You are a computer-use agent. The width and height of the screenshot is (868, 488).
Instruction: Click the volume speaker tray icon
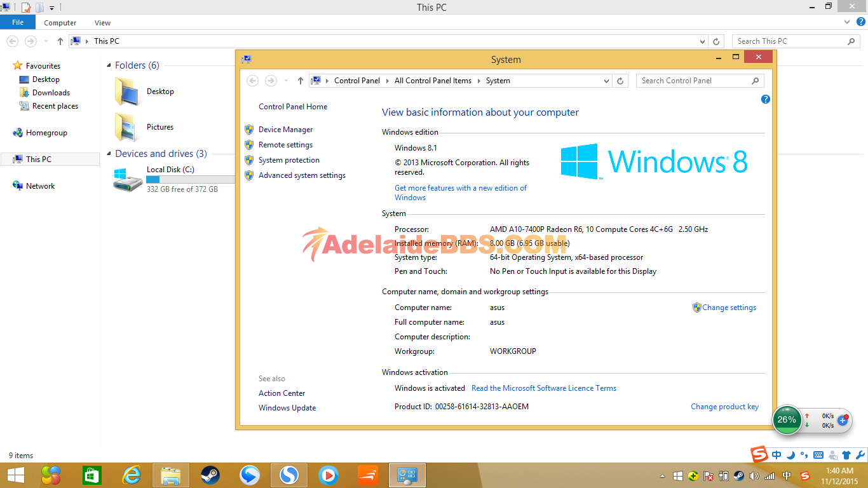(754, 476)
